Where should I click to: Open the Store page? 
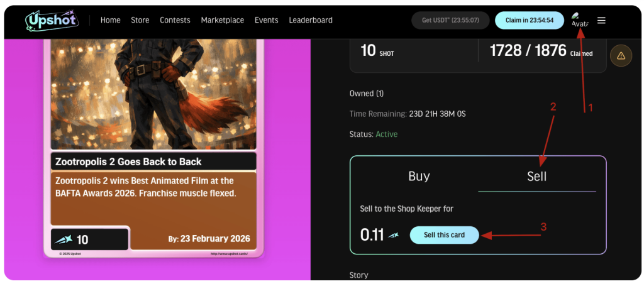[x=140, y=20]
